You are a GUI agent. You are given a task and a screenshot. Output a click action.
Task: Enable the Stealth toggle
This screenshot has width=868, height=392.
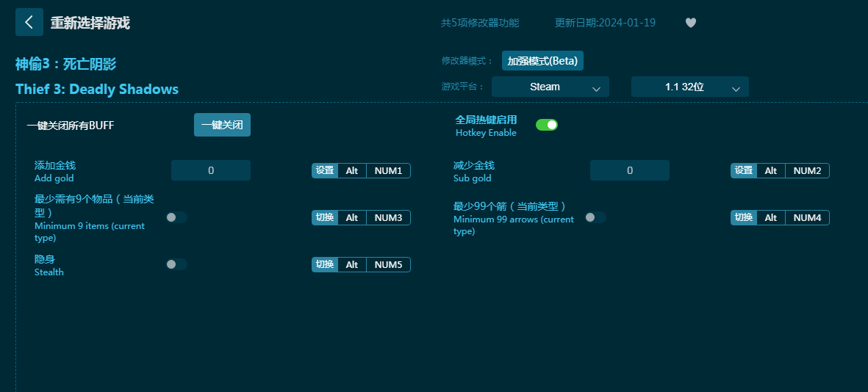[176, 264]
